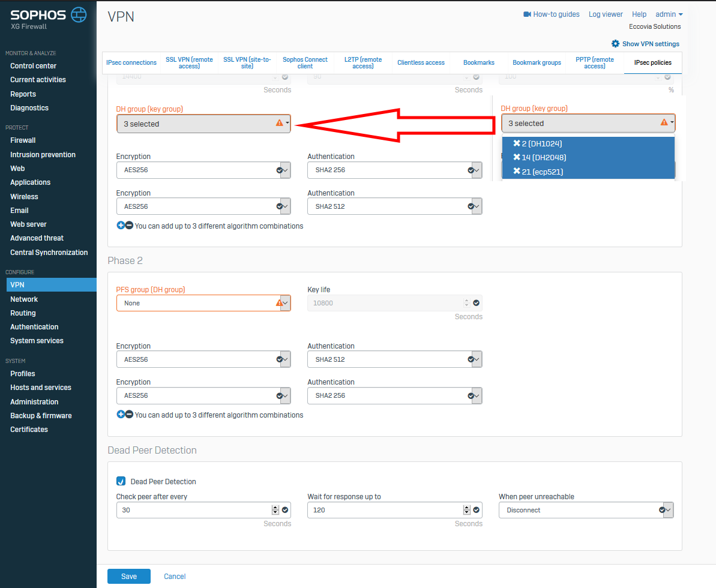Increase the Check peer after every stepper

275,508
